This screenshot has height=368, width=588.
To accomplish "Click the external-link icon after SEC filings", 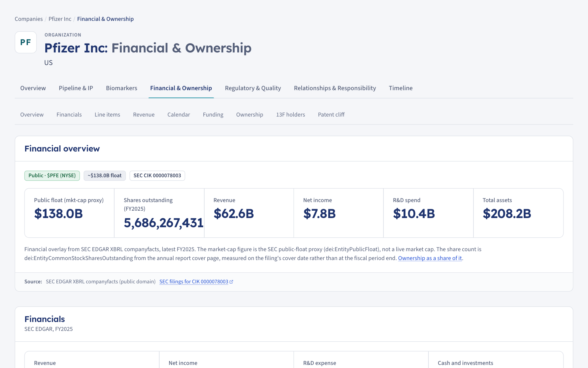I will [x=232, y=282].
